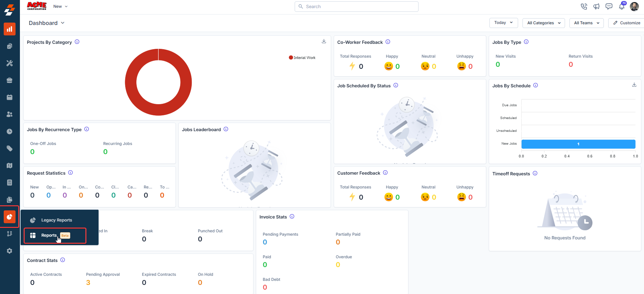Viewport: 644px width, 294px height.
Task: Open the user profile avatar
Action: pyautogui.click(x=634, y=6)
